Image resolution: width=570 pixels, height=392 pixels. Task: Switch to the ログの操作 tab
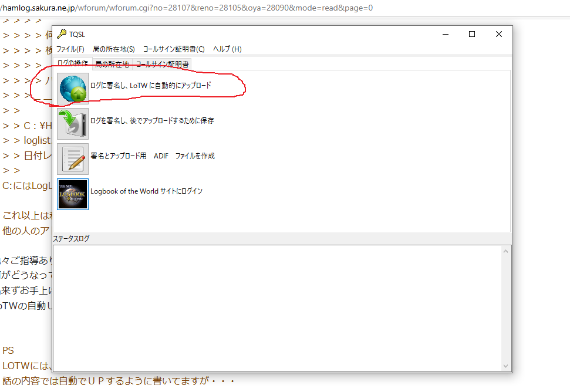click(x=73, y=63)
